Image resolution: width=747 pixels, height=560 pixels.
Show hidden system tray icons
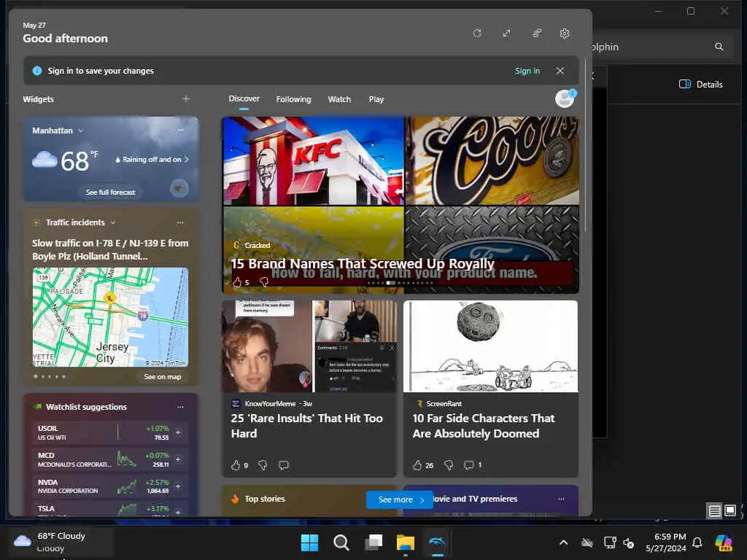(564, 542)
